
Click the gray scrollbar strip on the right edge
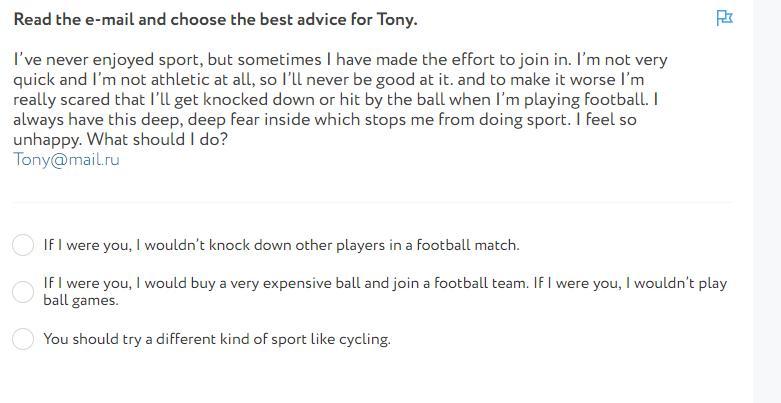click(x=767, y=200)
